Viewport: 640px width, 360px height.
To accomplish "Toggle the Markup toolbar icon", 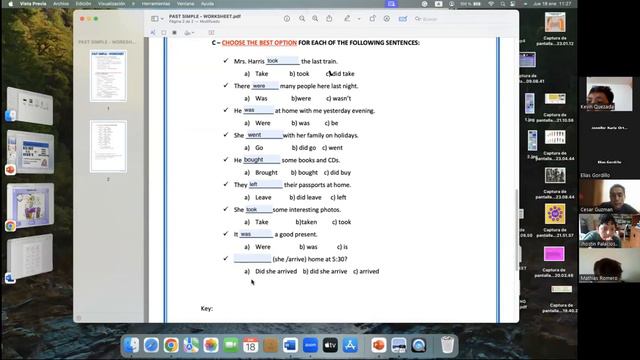I will pos(387,19).
